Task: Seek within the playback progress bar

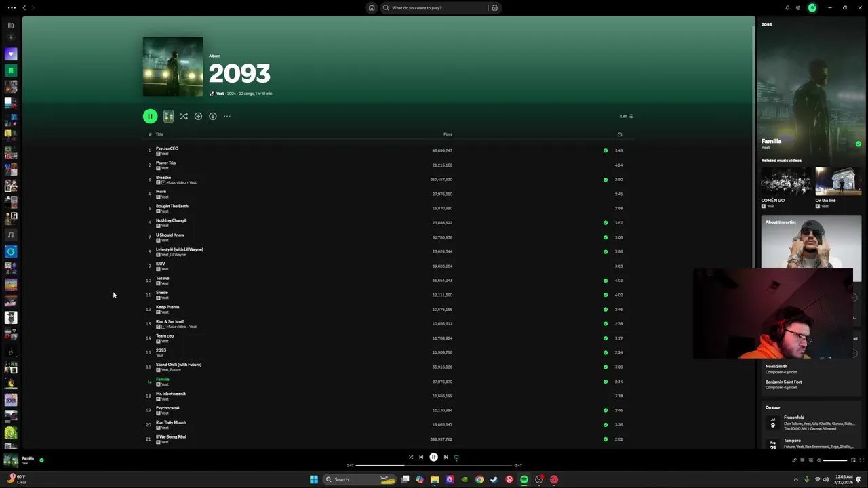Action: click(434, 466)
